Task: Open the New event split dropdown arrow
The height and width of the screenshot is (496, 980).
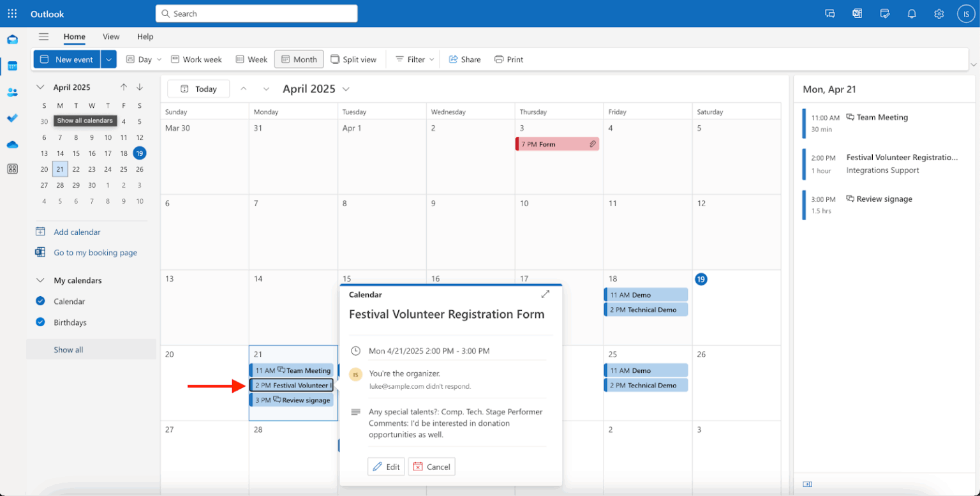Action: (x=108, y=59)
